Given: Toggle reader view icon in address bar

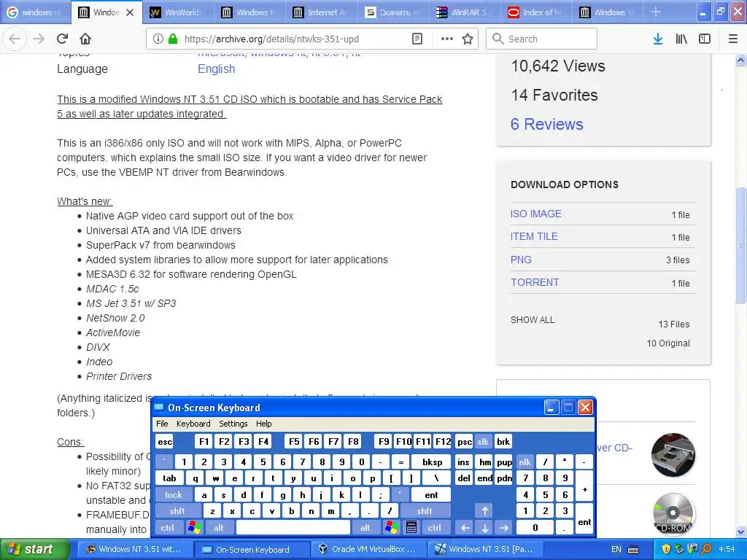Looking at the screenshot, I should (417, 39).
